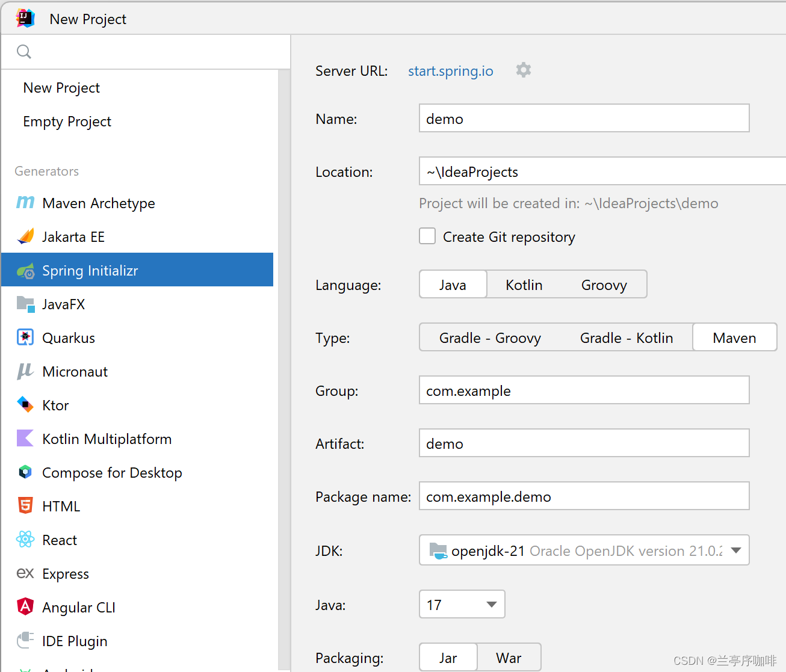The height and width of the screenshot is (672, 786).
Task: Click the Compose for Desktop icon
Action: (x=25, y=472)
